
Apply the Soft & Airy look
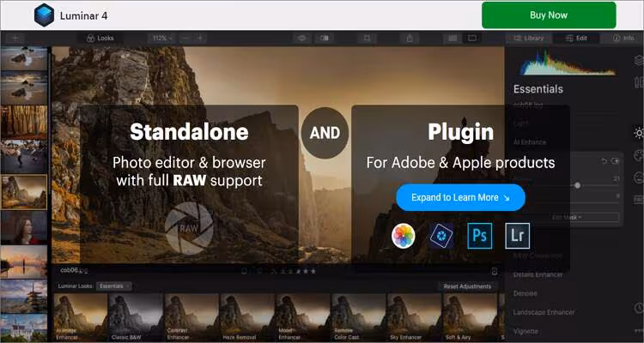(x=470, y=317)
